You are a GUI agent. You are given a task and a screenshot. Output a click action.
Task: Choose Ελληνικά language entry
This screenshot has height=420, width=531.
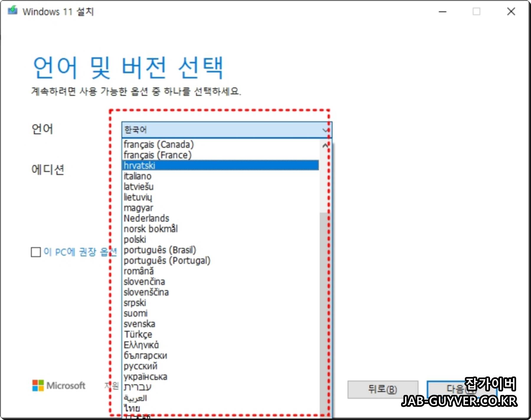[x=220, y=345]
